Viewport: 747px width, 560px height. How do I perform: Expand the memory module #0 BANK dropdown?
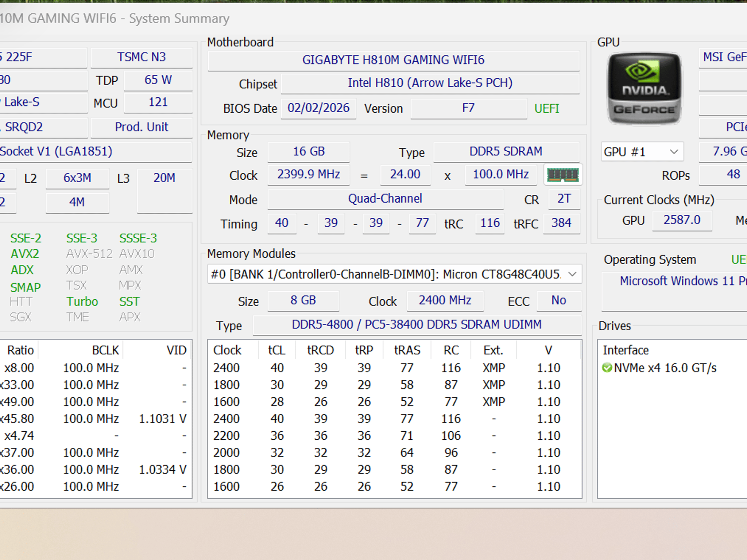point(395,274)
